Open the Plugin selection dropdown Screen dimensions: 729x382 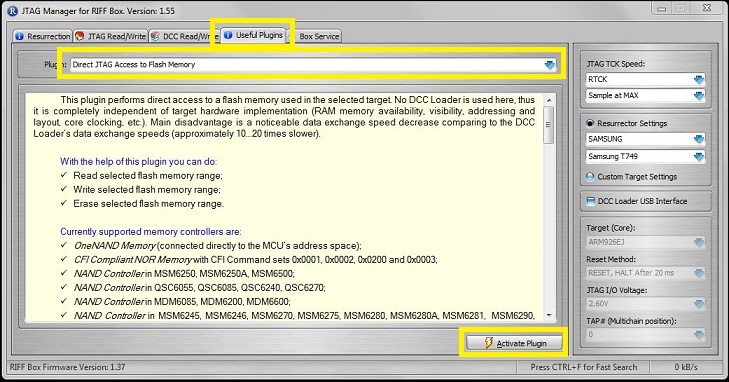pyautogui.click(x=550, y=65)
